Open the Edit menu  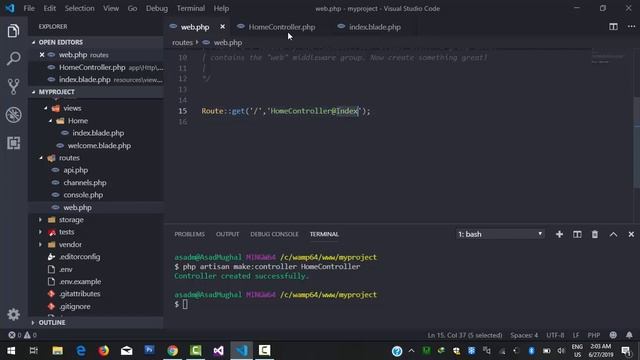49,8
